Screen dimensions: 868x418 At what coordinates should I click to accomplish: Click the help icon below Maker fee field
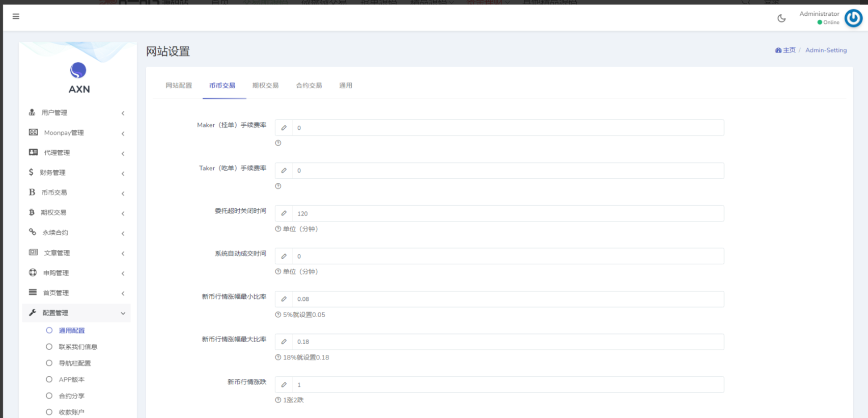[278, 143]
